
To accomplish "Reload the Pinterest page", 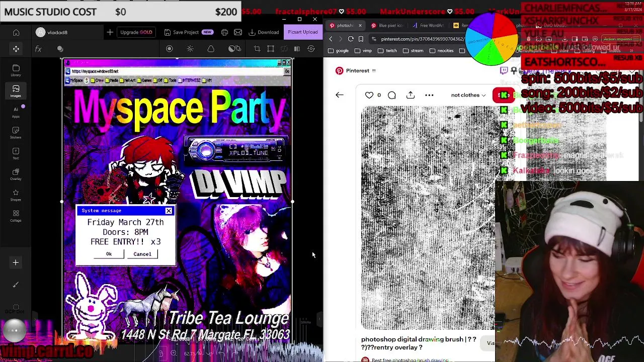I will coord(351,39).
